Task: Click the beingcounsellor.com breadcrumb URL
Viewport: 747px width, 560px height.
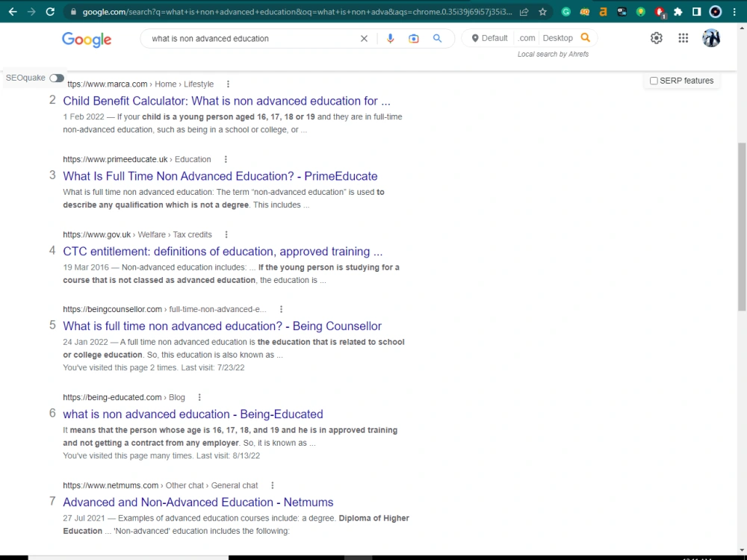Action: [113, 310]
